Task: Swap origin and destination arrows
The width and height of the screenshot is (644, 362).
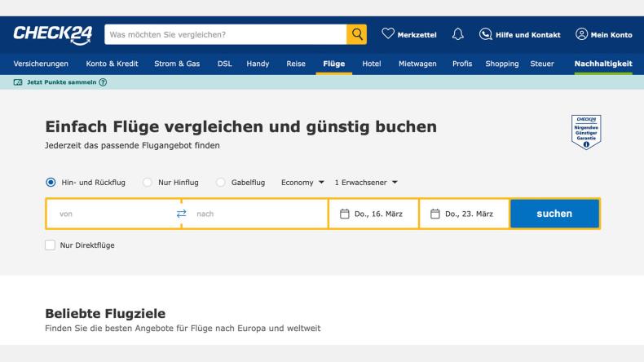Action: pos(181,214)
